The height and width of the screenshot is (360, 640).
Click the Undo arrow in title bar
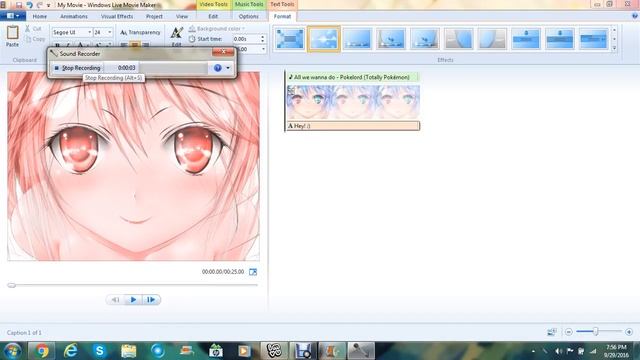pos(29,5)
